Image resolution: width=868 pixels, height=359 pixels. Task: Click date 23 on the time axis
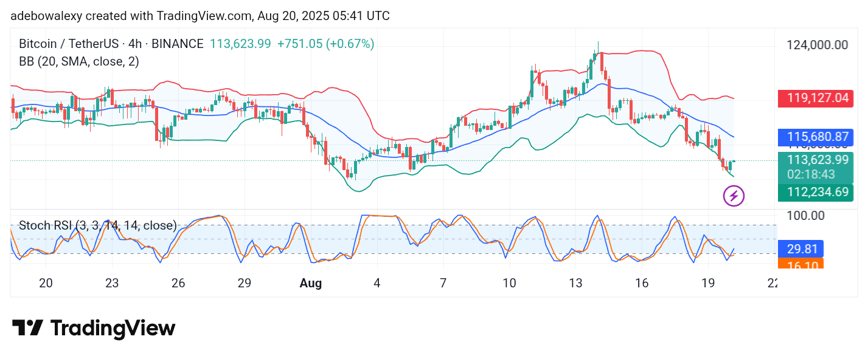pos(111,283)
